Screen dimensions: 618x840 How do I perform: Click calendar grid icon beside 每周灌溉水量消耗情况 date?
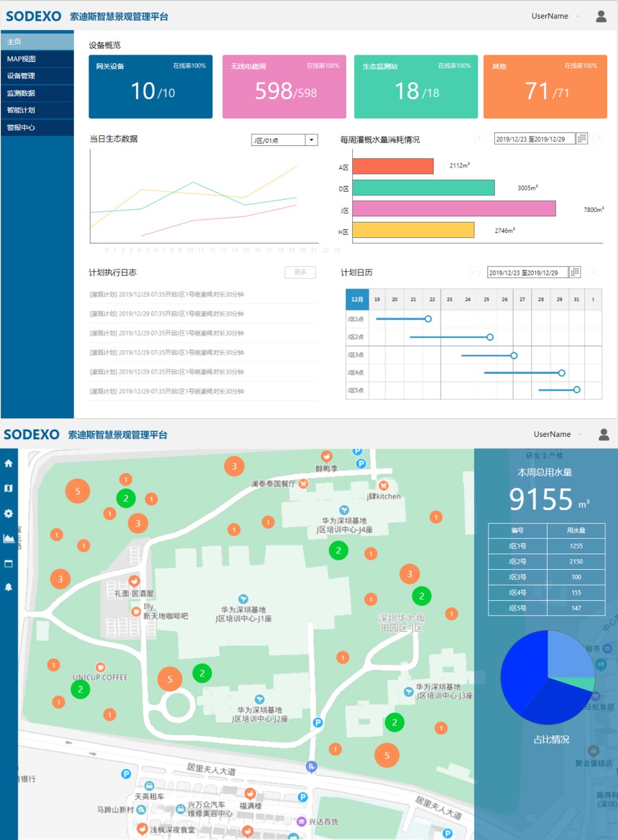[x=582, y=138]
